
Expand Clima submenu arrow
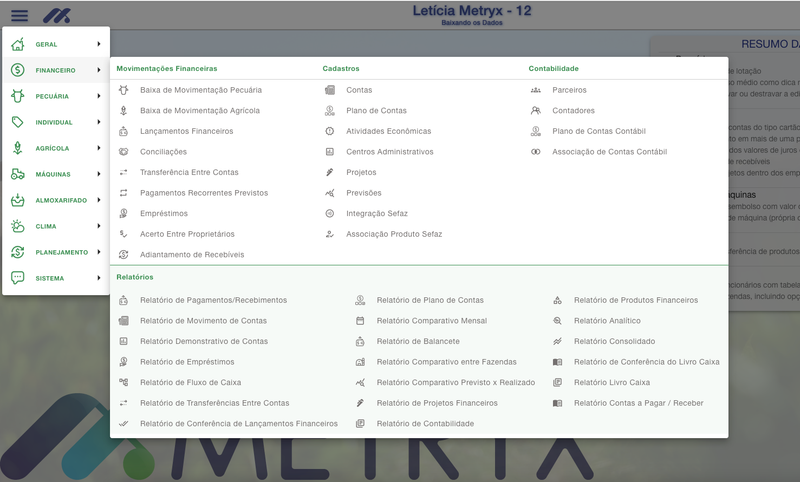click(98, 226)
